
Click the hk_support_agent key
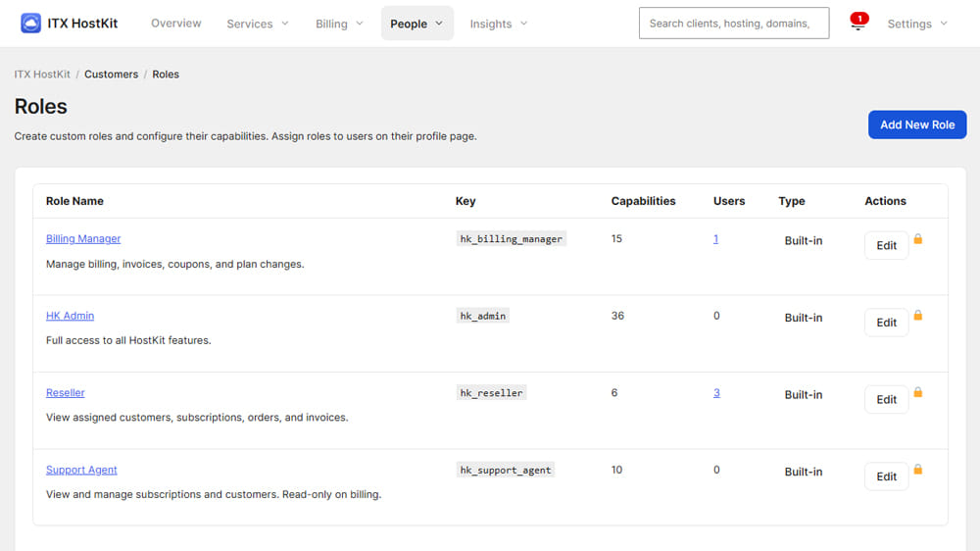click(x=506, y=470)
